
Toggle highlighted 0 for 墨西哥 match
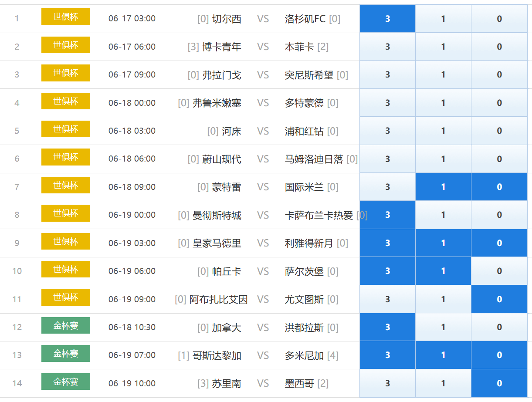pyautogui.click(x=499, y=383)
